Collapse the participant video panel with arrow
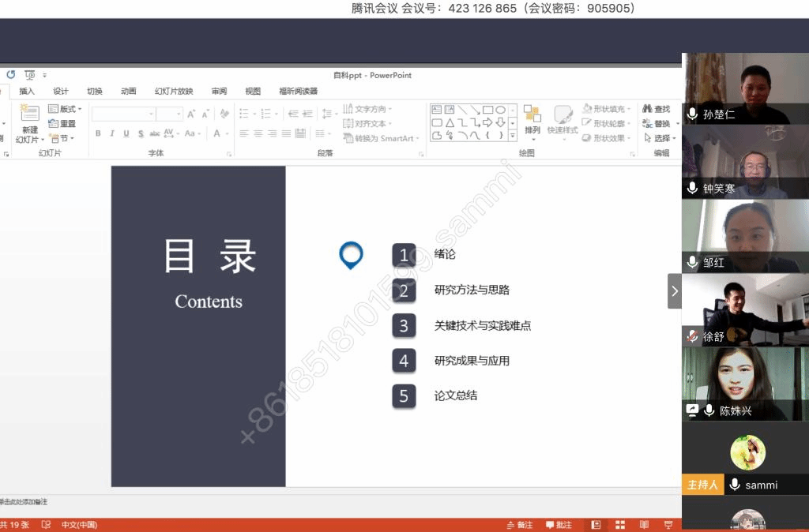 pos(674,291)
